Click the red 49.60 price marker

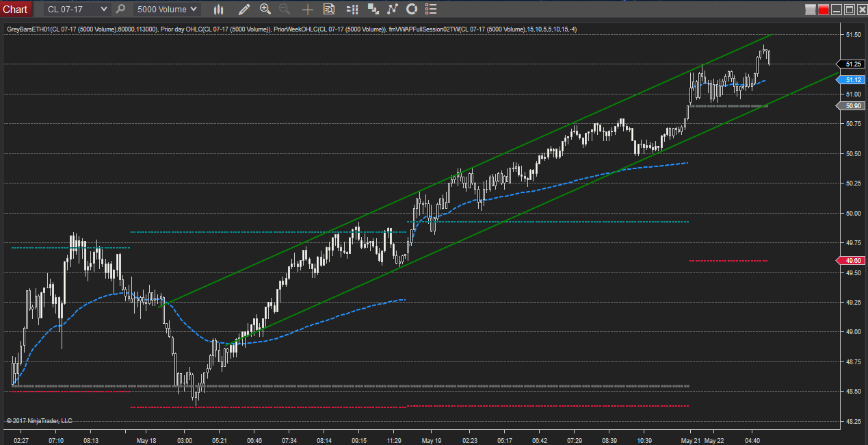click(852, 260)
